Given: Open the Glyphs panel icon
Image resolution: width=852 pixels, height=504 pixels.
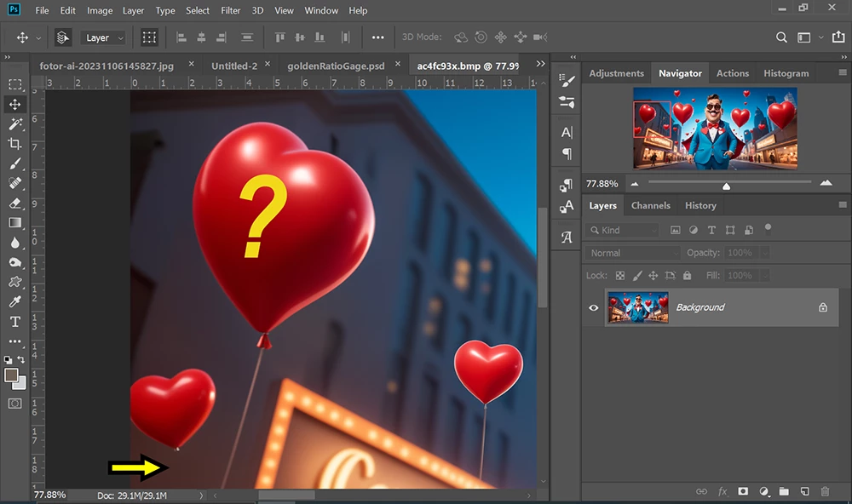Looking at the screenshot, I should 567,238.
